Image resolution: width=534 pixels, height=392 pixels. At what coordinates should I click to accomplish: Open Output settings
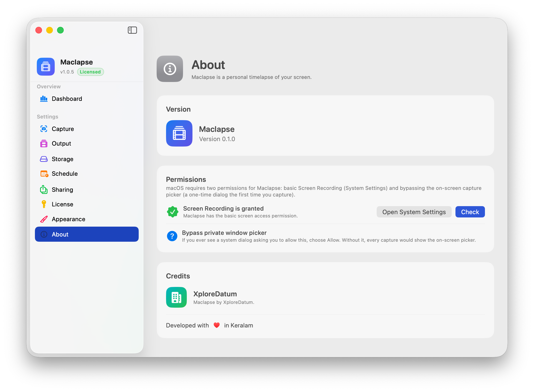[87, 143]
